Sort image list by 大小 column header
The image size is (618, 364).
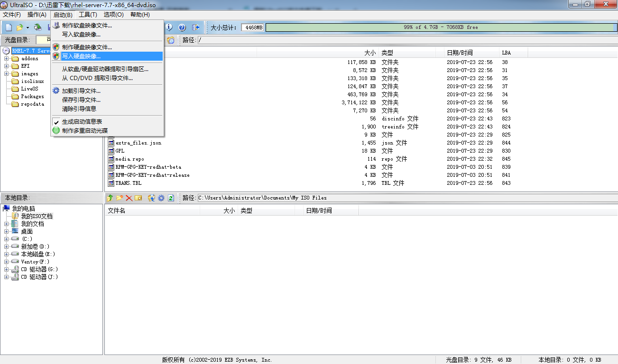point(369,53)
